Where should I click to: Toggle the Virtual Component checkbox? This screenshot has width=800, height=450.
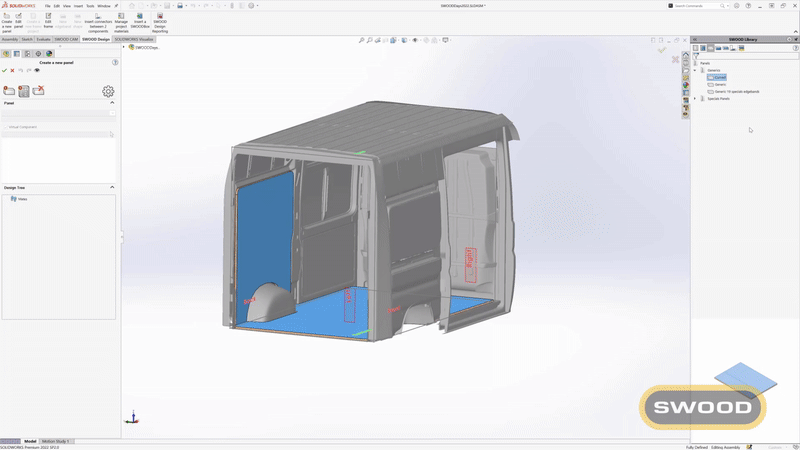click(x=5, y=127)
